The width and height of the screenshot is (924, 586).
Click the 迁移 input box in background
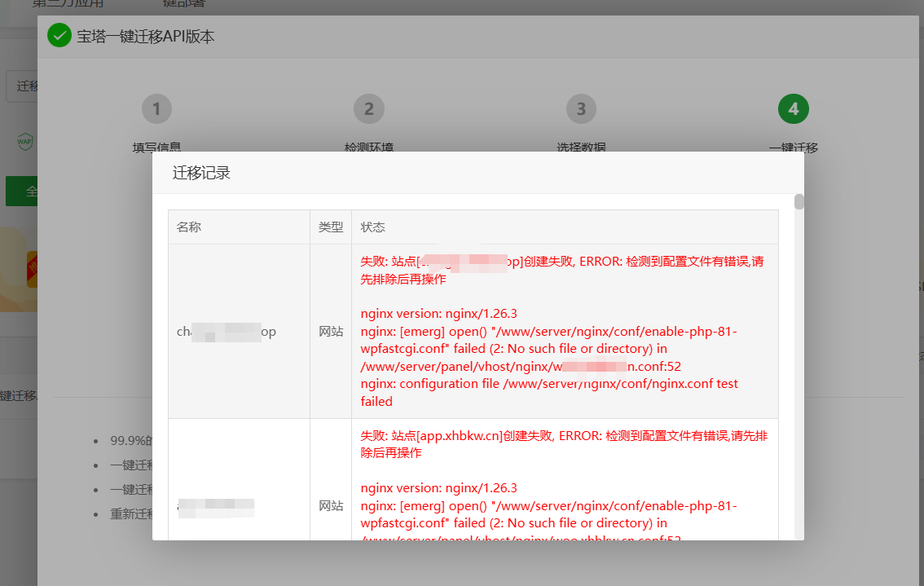click(x=22, y=86)
